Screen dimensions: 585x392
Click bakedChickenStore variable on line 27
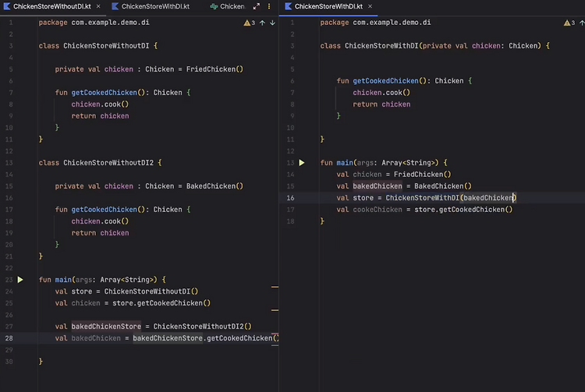106,327
